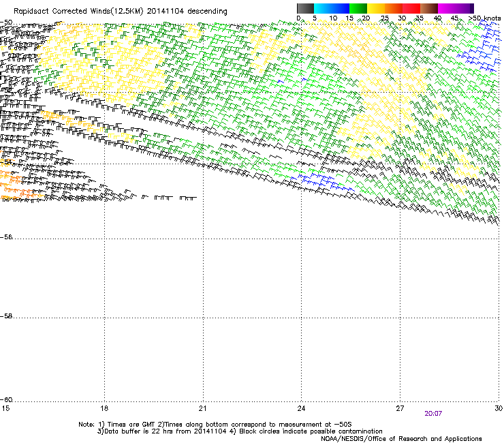Click the yellow 20-25 knots color swatch
This screenshot has height=443, width=504.
coord(376,8)
